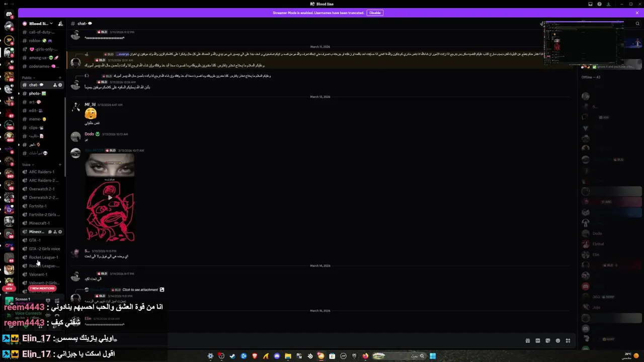Click the message input field
Viewport: 644px width, 362px height.
tap(322, 341)
